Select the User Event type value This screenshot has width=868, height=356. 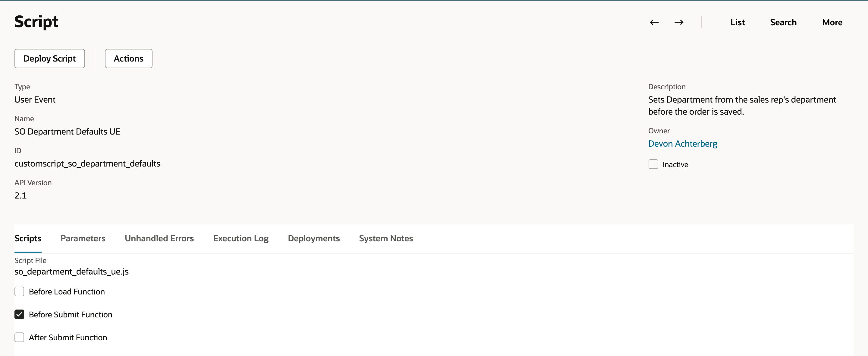(35, 99)
